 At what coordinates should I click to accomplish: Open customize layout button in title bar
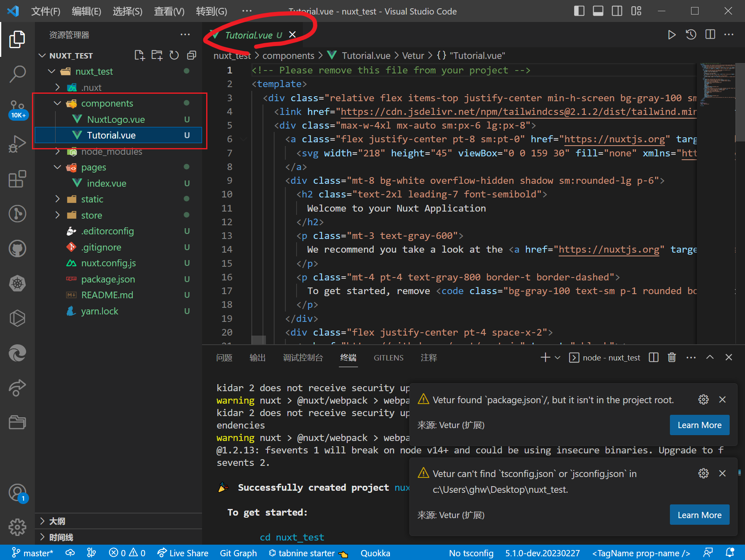coord(636,11)
